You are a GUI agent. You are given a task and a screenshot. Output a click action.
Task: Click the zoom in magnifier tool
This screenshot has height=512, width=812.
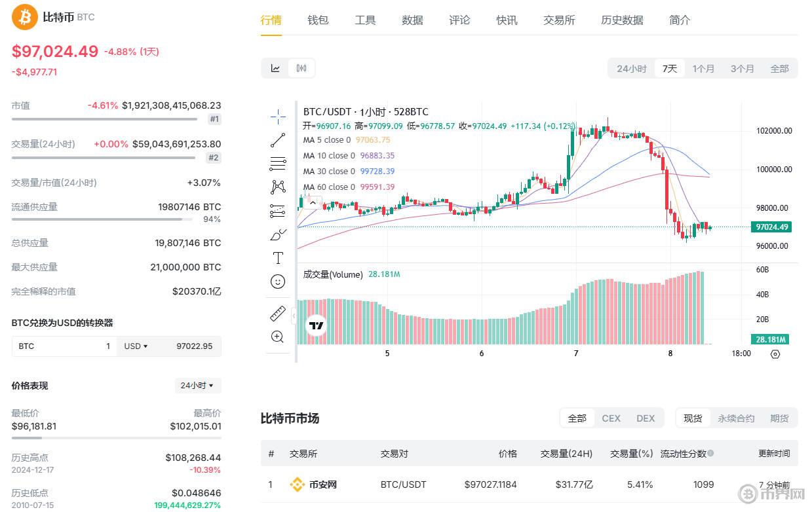[x=278, y=337]
